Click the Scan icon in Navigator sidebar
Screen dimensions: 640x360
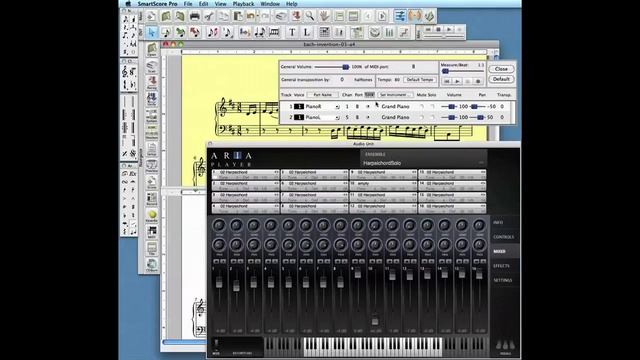151,67
